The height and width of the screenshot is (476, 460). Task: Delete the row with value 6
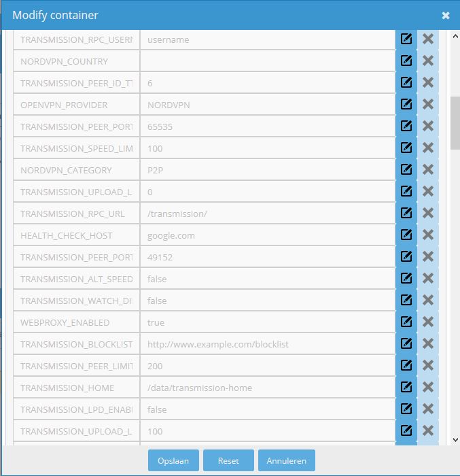(428, 82)
